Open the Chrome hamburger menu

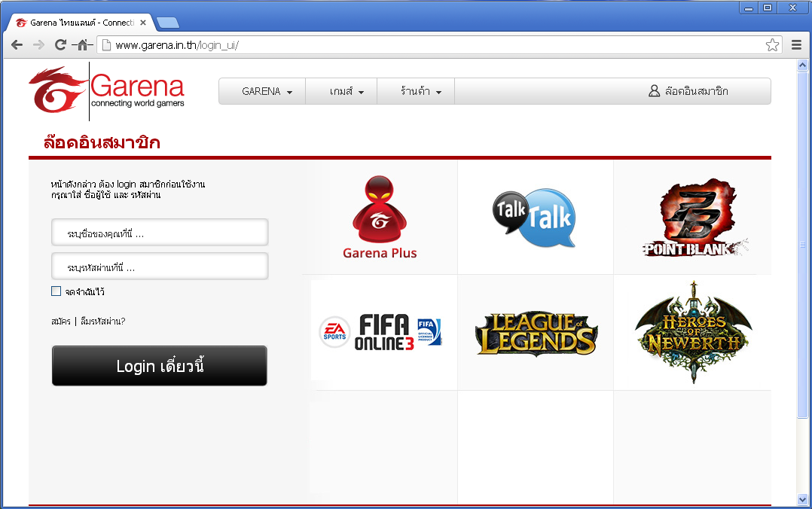click(796, 45)
